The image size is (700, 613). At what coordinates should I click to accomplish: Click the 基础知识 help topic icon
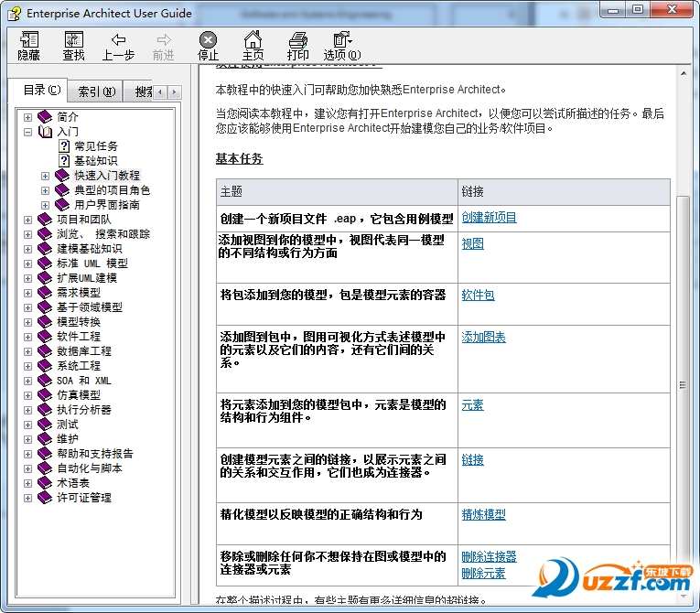click(x=64, y=161)
